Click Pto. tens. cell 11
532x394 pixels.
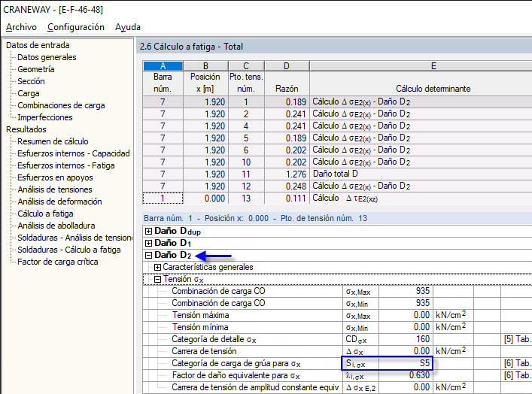pyautogui.click(x=246, y=174)
